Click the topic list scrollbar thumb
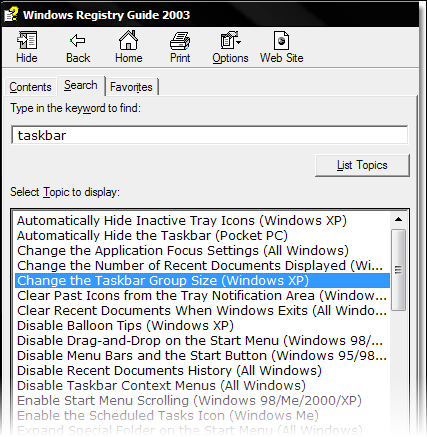The image size is (427, 437). (x=398, y=270)
